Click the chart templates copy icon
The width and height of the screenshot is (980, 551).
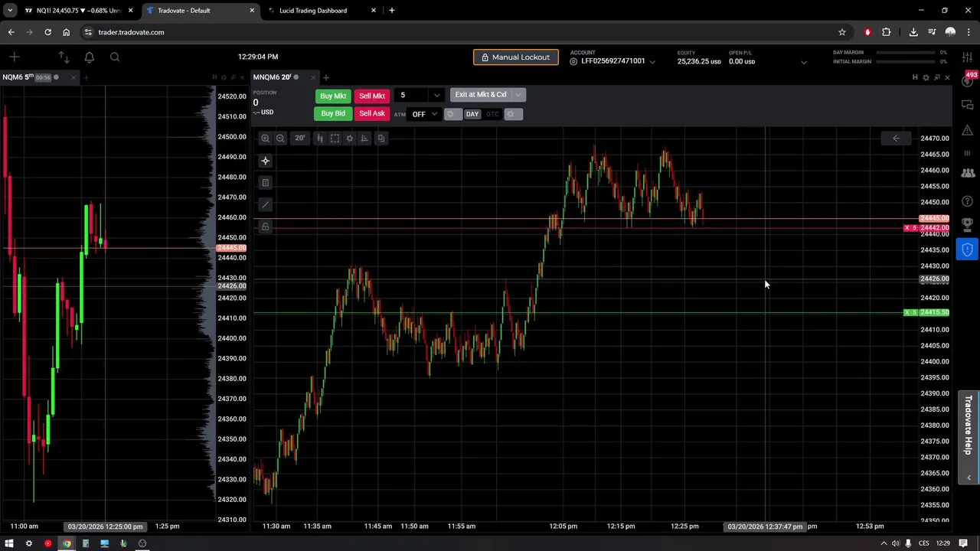click(x=381, y=139)
